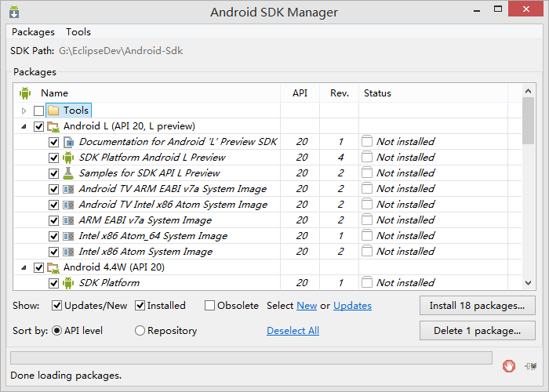Image resolution: width=549 pixels, height=392 pixels.
Task: Collapse the Android L (API 20) group
Action: pos(24,126)
